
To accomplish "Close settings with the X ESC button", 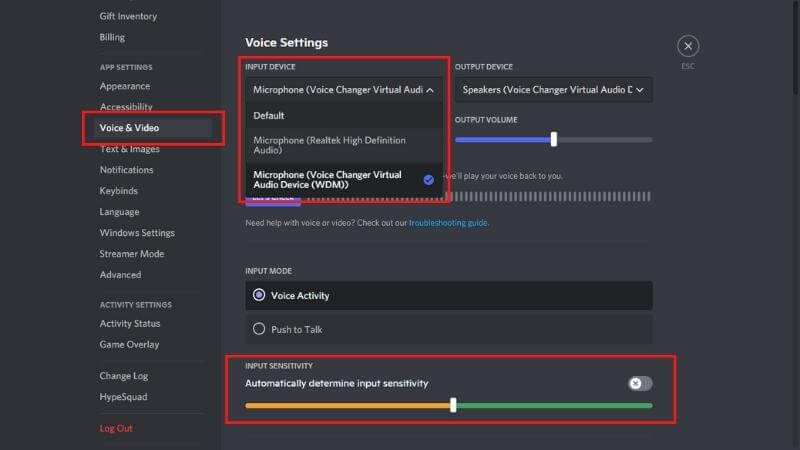I will 688,46.
